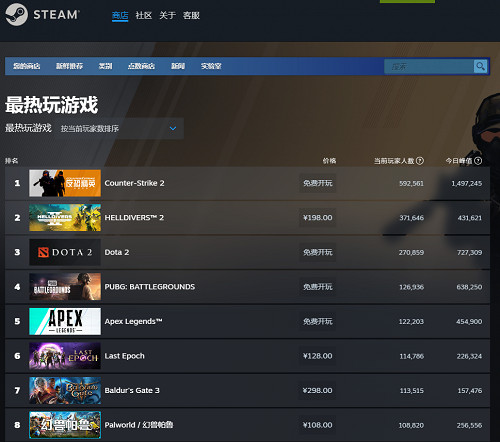The height and width of the screenshot is (442, 500).
Task: Open the PUBG: BATTLEGROUNDS title link
Action: (x=150, y=287)
